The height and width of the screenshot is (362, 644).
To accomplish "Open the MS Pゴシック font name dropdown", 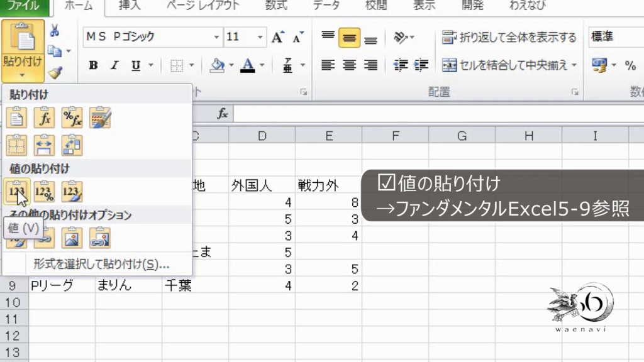I will tap(216, 37).
